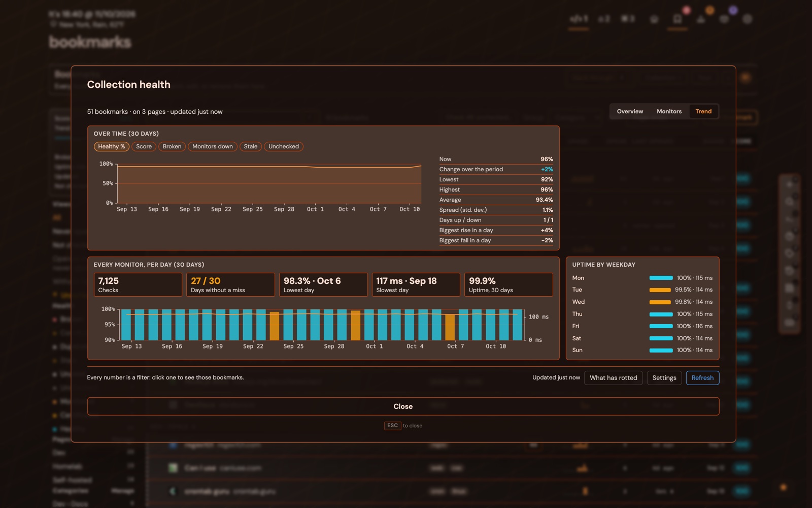The height and width of the screenshot is (508, 812).
Task: Open Settings in the health dialog
Action: pos(664,378)
